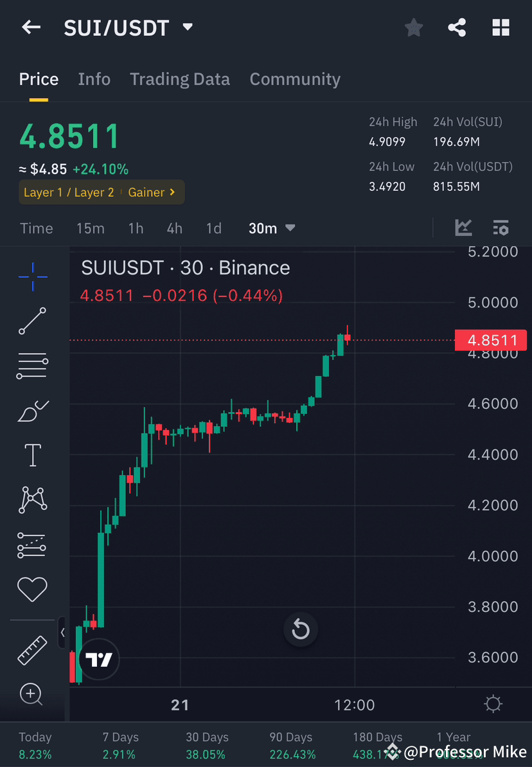Select the trend line drawing tool
The image size is (532, 767).
tap(32, 321)
